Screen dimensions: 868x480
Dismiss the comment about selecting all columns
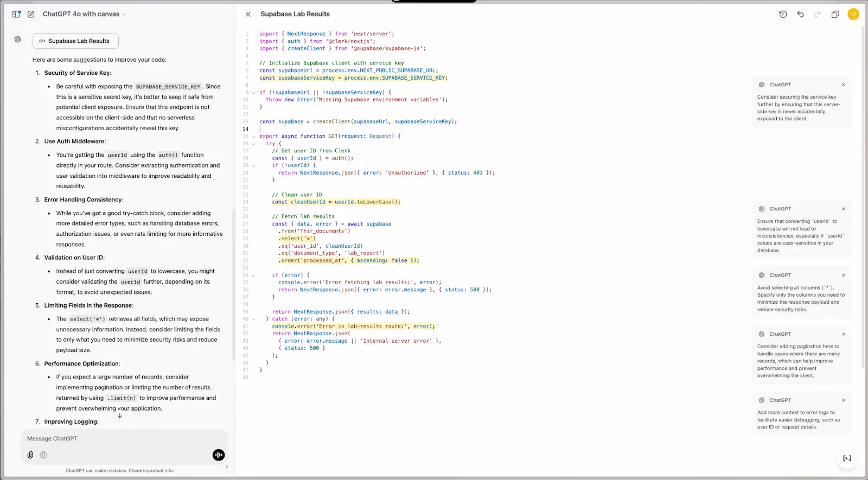click(x=844, y=275)
